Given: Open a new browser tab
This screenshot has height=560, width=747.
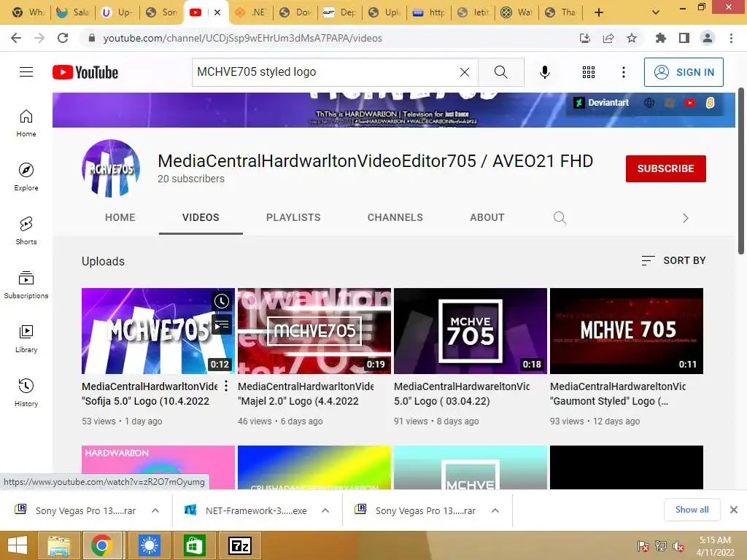Looking at the screenshot, I should 599,12.
